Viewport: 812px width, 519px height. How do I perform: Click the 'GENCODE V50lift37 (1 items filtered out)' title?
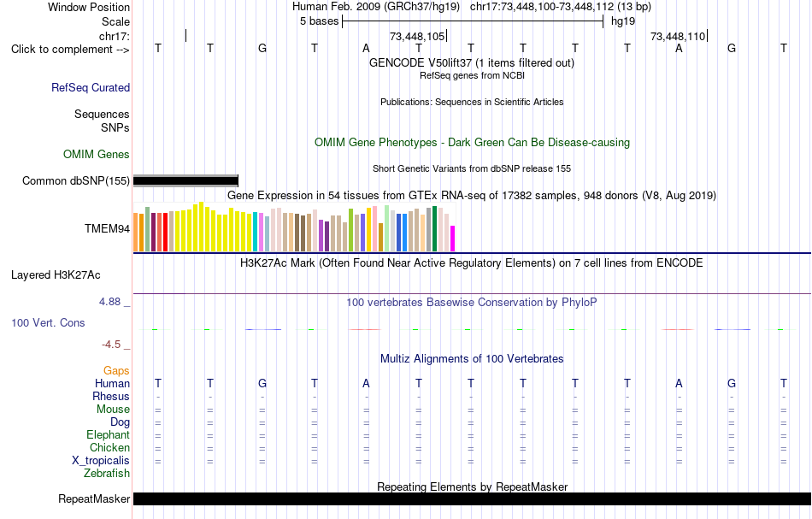pos(472,62)
